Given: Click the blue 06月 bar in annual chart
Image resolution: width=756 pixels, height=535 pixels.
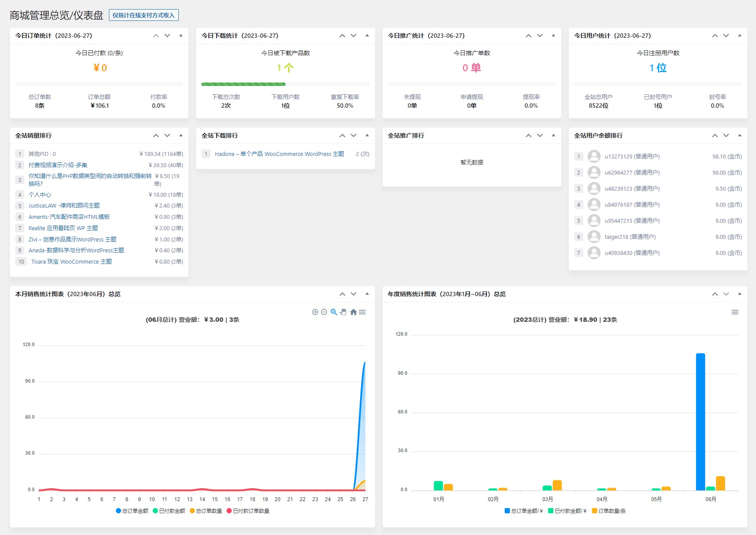Looking at the screenshot, I should pyautogui.click(x=700, y=421).
